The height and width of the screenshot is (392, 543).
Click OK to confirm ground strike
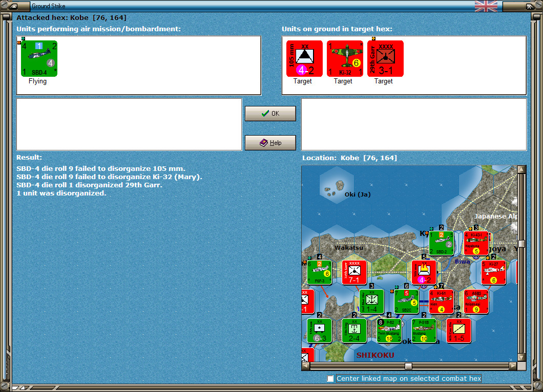coord(270,114)
